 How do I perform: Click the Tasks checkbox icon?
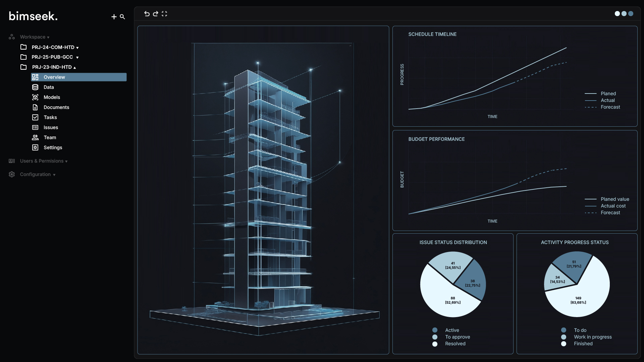pos(35,117)
